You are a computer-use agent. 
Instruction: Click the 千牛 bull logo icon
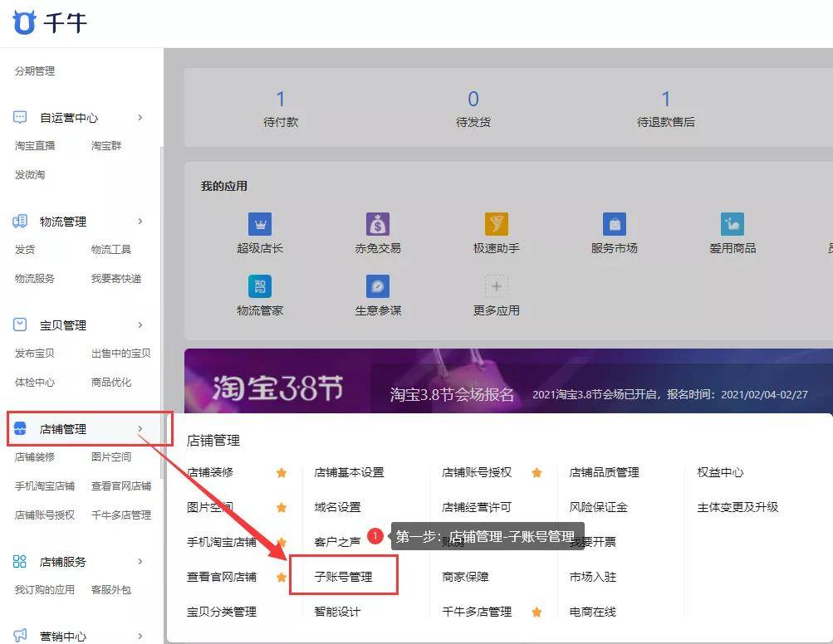click(24, 22)
